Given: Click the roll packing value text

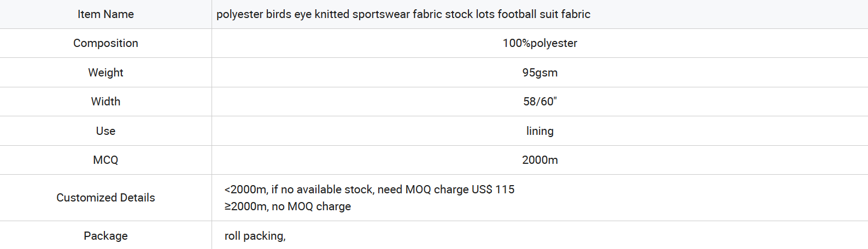Looking at the screenshot, I should click(x=255, y=236).
